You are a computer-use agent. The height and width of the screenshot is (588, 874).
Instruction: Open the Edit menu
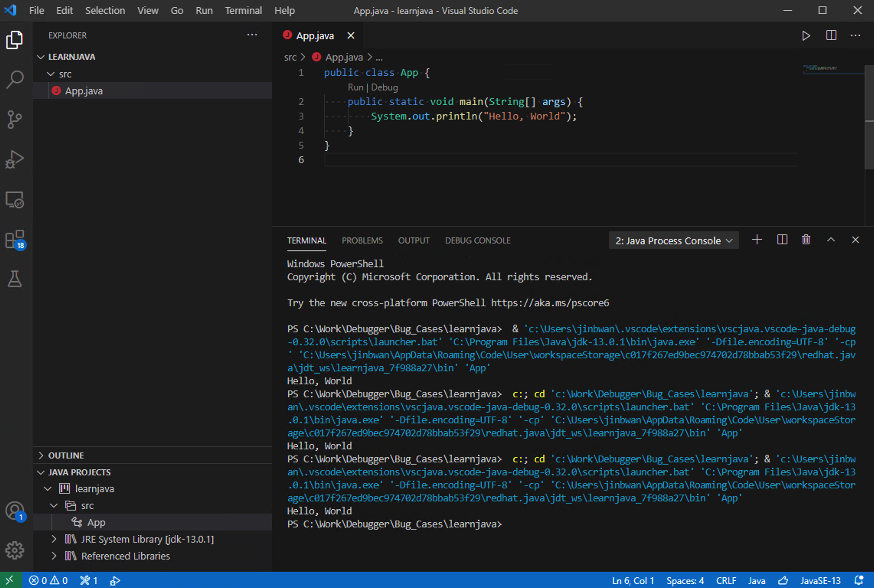[64, 10]
